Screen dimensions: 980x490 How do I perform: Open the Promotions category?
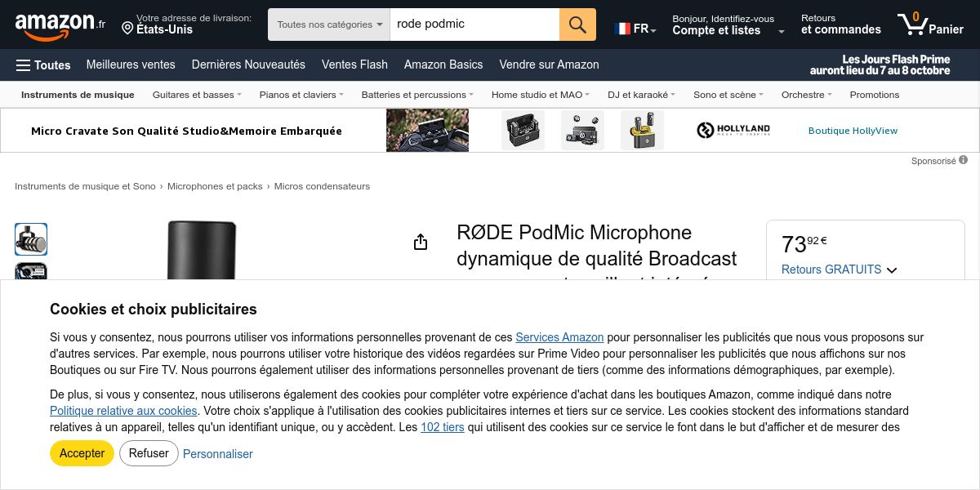click(x=874, y=95)
